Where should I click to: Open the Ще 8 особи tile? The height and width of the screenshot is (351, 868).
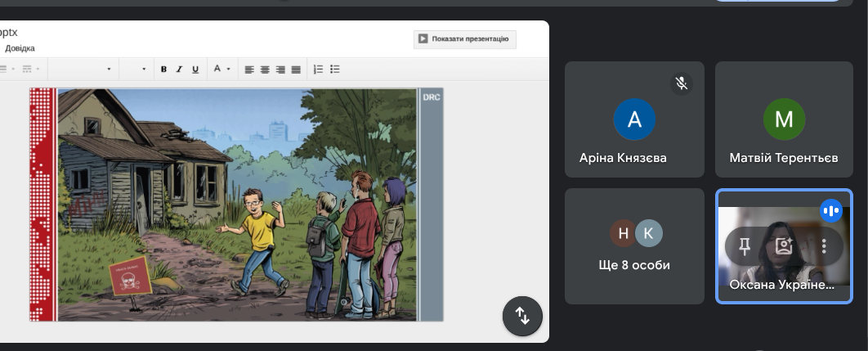[x=634, y=246]
